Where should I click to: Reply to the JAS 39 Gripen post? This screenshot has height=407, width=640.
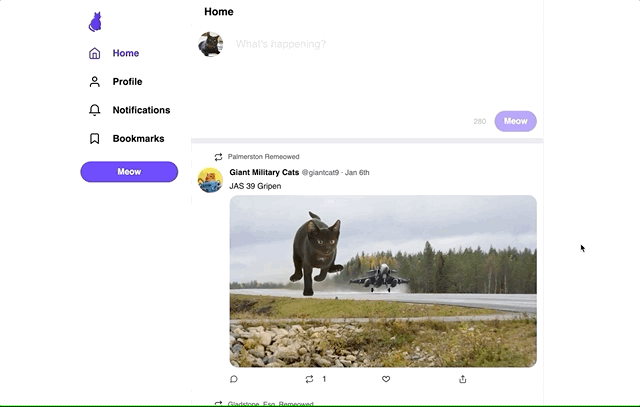[x=234, y=379]
